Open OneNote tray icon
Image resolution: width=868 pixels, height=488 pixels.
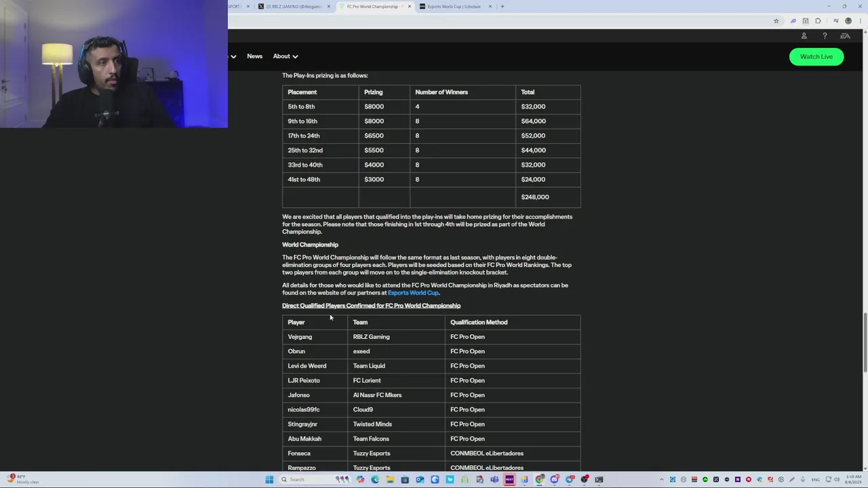coord(738,479)
